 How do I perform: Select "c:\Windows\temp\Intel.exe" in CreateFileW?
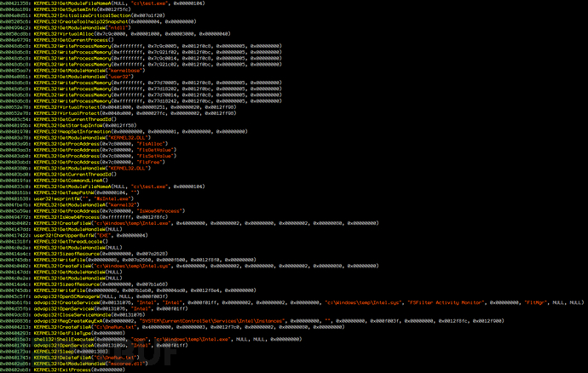click(x=132, y=223)
